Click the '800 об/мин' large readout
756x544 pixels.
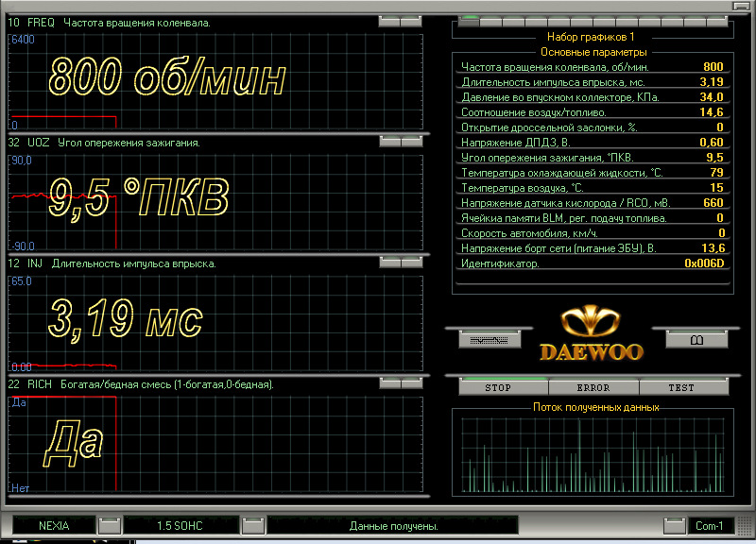coord(167,76)
